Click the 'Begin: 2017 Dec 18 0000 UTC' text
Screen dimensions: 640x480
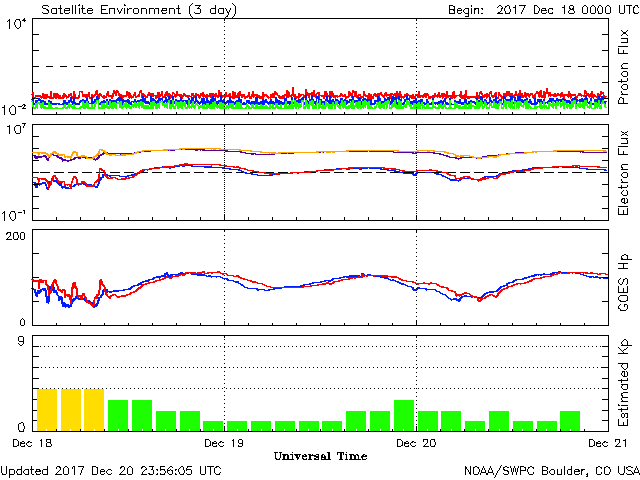click(x=544, y=10)
